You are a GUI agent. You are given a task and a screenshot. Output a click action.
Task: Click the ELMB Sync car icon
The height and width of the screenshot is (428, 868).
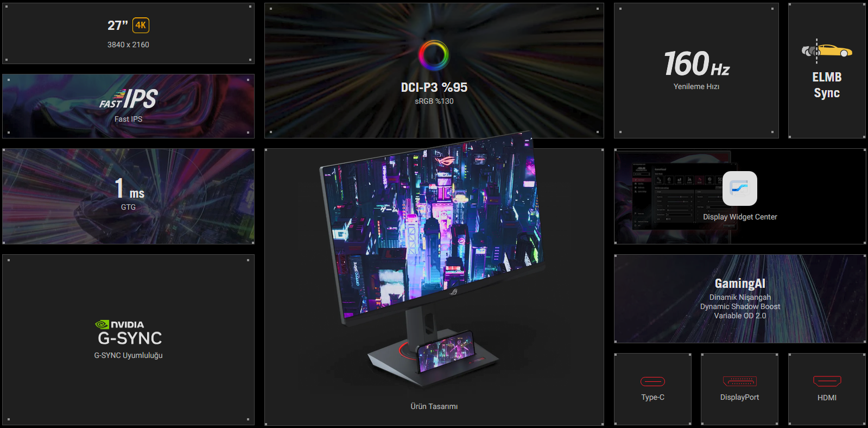pyautogui.click(x=827, y=51)
